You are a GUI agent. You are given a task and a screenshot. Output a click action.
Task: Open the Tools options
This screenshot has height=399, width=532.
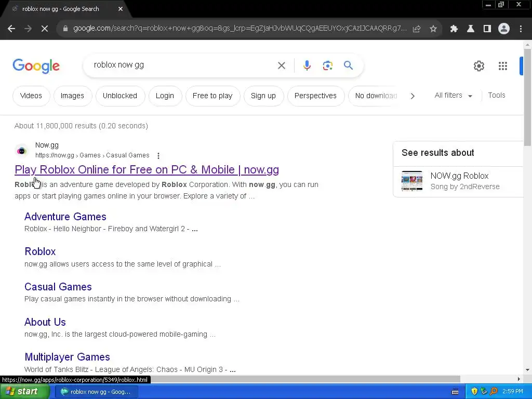496,96
